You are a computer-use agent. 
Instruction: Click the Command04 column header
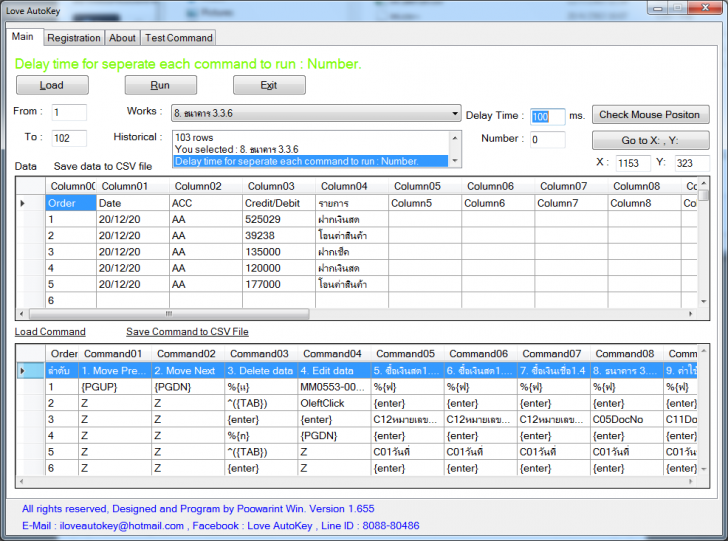coord(333,353)
